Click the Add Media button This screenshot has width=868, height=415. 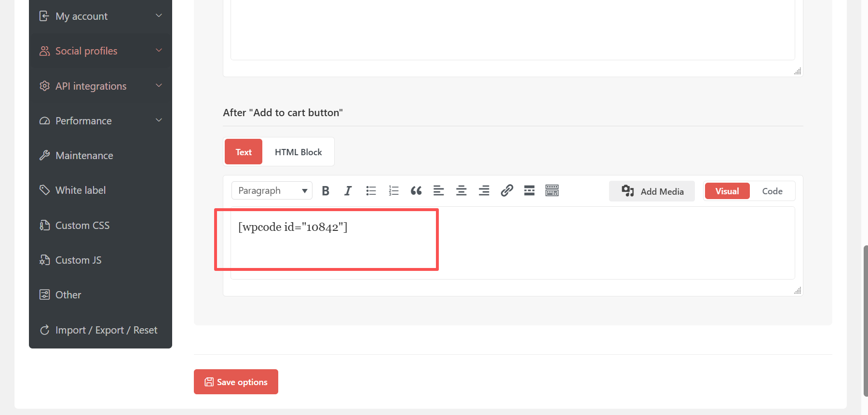click(652, 191)
